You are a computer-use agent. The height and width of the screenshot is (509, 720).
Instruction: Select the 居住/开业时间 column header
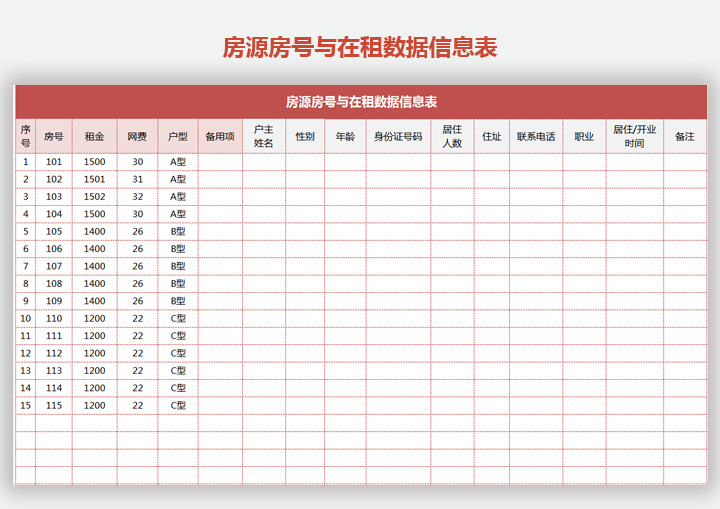[635, 136]
